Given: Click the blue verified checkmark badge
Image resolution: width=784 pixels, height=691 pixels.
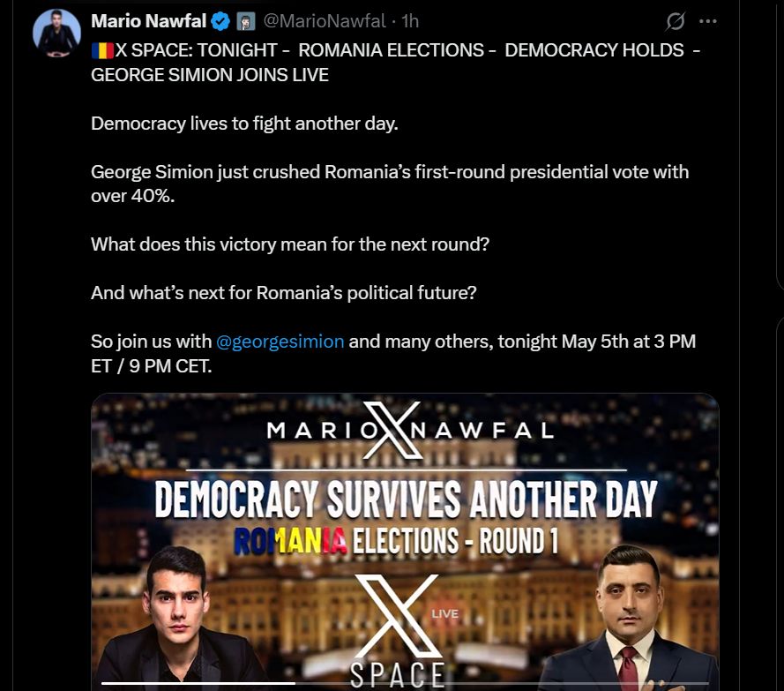Looking at the screenshot, I should click(220, 21).
